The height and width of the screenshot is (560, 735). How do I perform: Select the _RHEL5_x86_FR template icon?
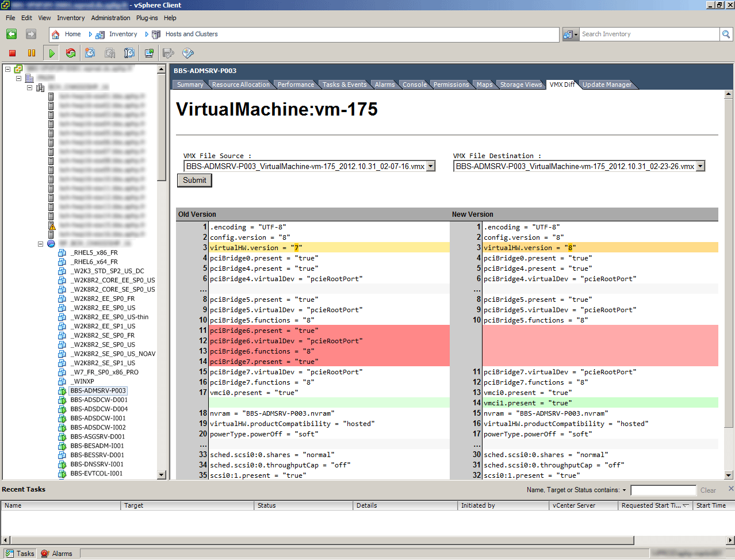pyautogui.click(x=62, y=253)
